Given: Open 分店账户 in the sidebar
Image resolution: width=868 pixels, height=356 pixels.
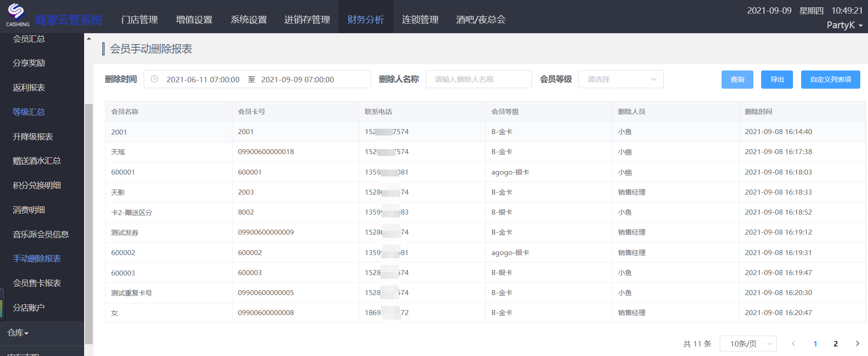Looking at the screenshot, I should tap(29, 307).
